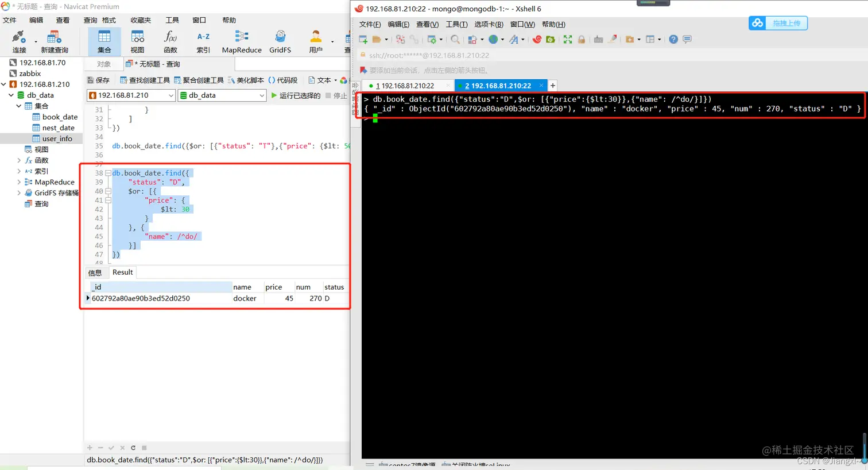Click the Xshell highlight pen icon

613,40
